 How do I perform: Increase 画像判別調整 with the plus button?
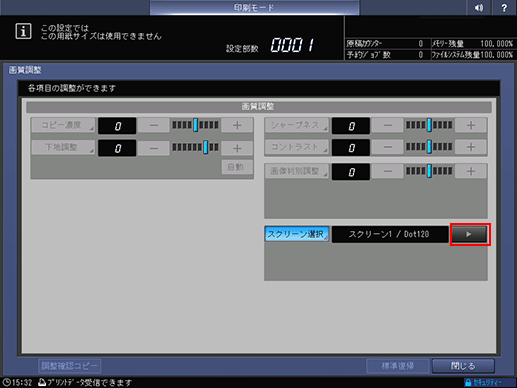pyautogui.click(x=471, y=171)
